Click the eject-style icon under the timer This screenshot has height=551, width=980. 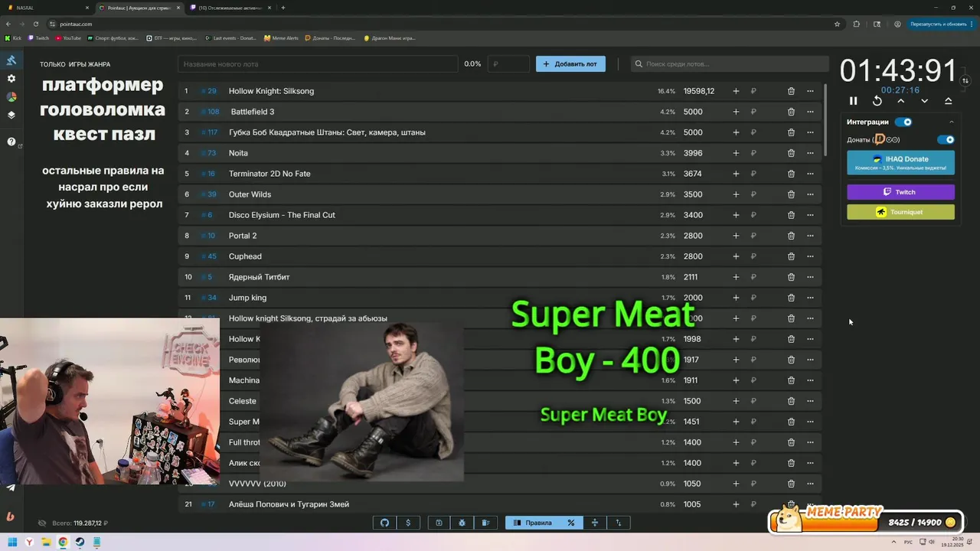click(x=949, y=101)
